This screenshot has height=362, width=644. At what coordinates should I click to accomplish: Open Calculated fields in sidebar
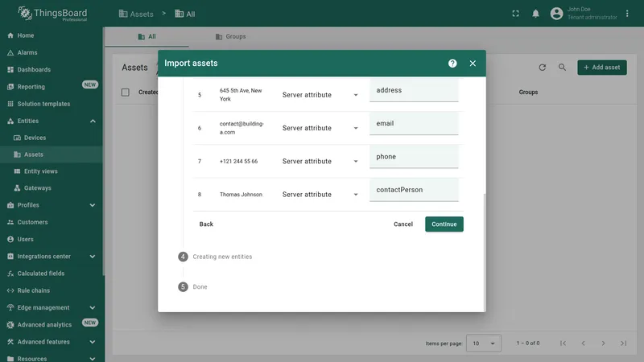52,274
